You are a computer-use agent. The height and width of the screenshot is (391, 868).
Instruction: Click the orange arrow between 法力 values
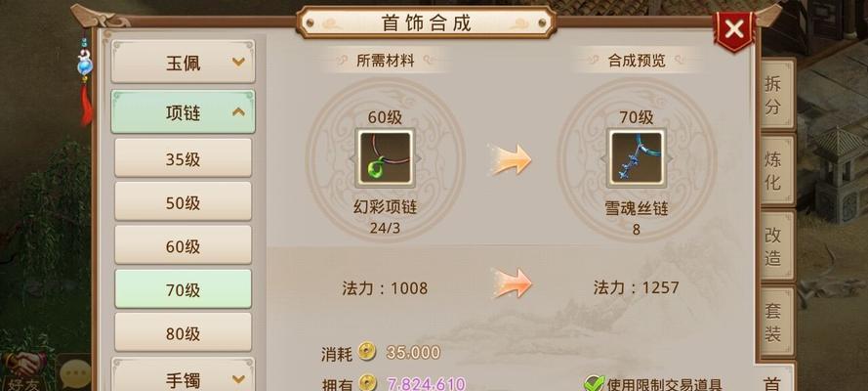point(513,283)
